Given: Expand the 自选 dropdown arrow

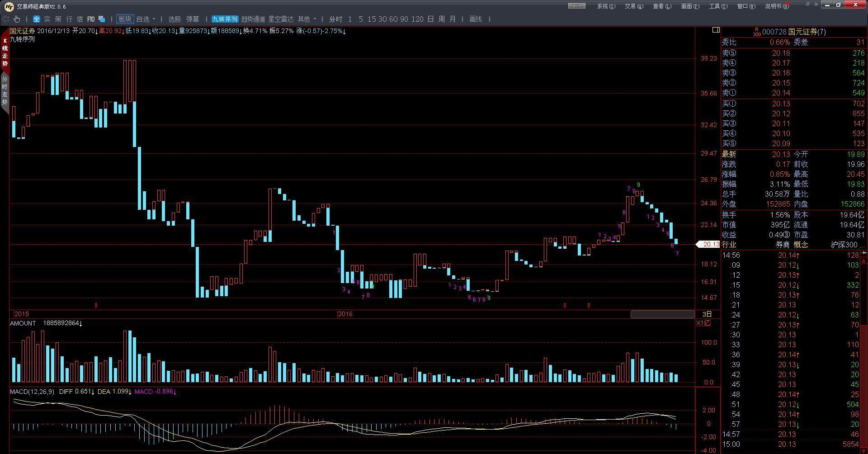Looking at the screenshot, I should click(154, 19).
